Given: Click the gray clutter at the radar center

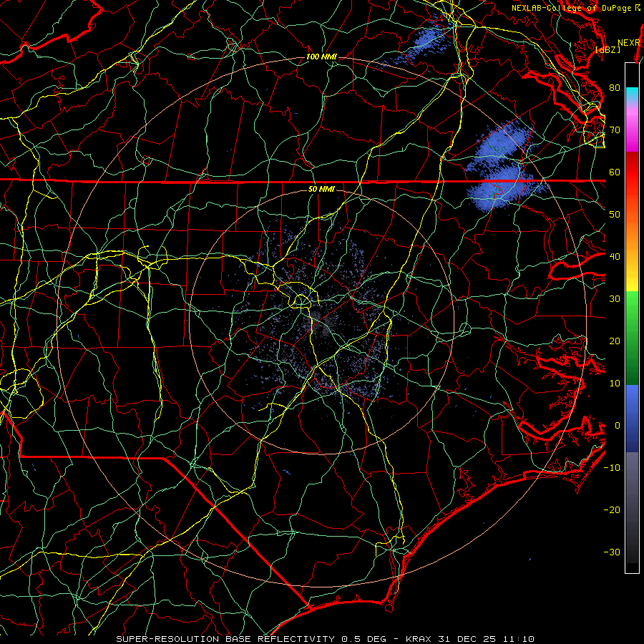Looking at the screenshot, I should pyautogui.click(x=322, y=322).
